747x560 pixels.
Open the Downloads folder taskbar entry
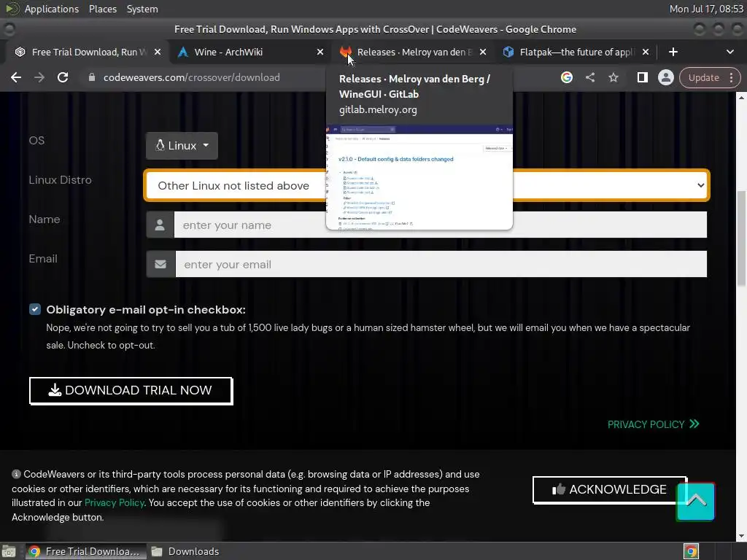tap(185, 551)
